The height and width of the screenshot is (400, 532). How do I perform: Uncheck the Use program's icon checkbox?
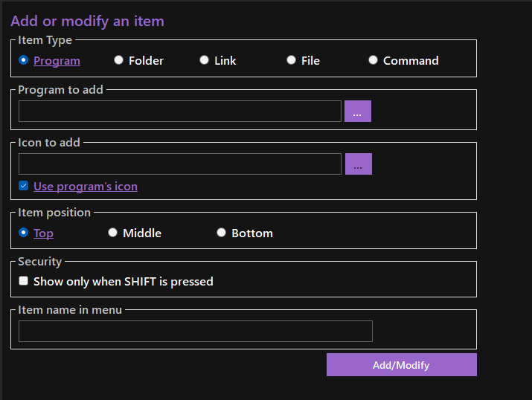point(24,186)
